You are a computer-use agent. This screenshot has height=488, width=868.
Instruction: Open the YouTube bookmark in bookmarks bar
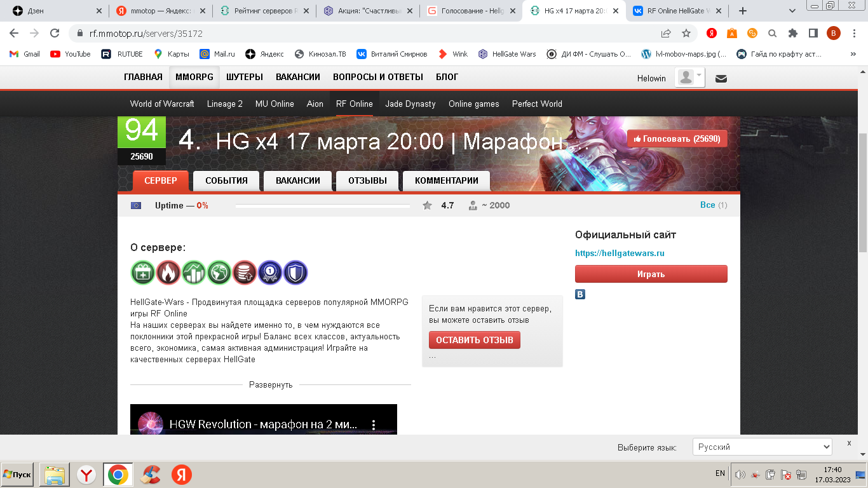tap(71, 54)
